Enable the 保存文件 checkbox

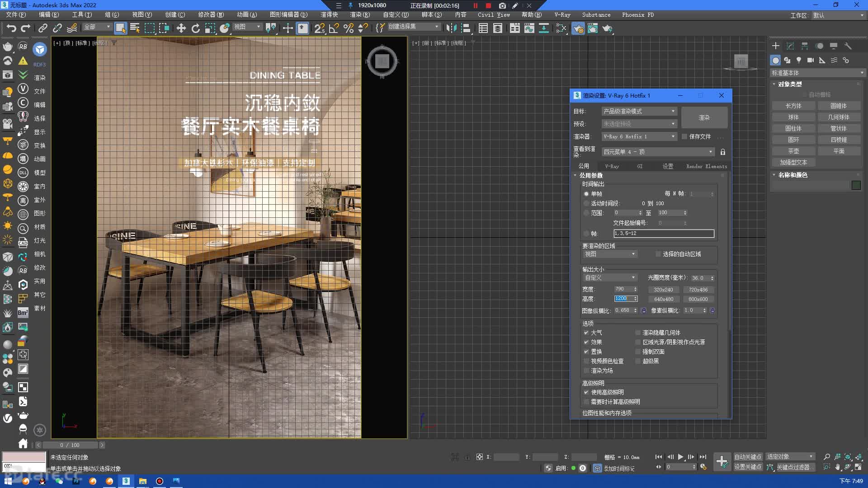tap(684, 136)
